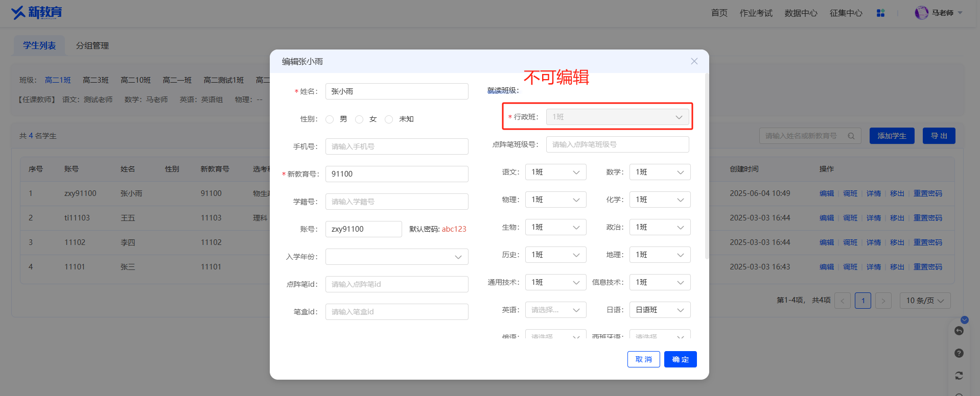Open the 数学 class dropdown
This screenshot has width=980, height=396.
[660, 172]
